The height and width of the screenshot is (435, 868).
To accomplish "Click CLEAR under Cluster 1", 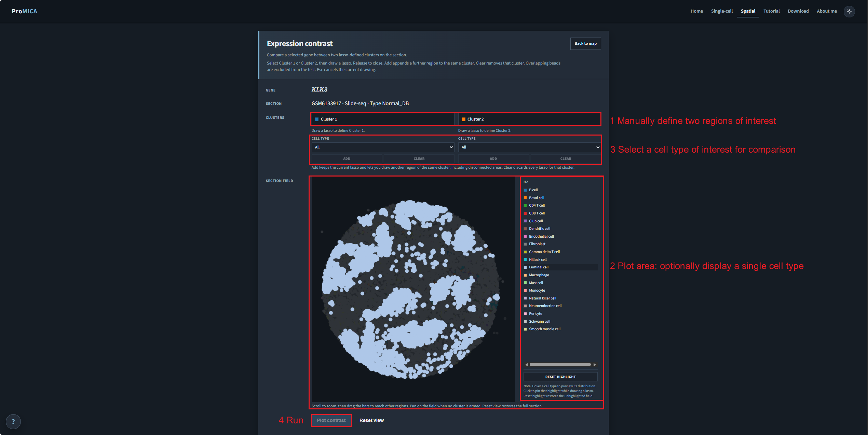I will 419,159.
